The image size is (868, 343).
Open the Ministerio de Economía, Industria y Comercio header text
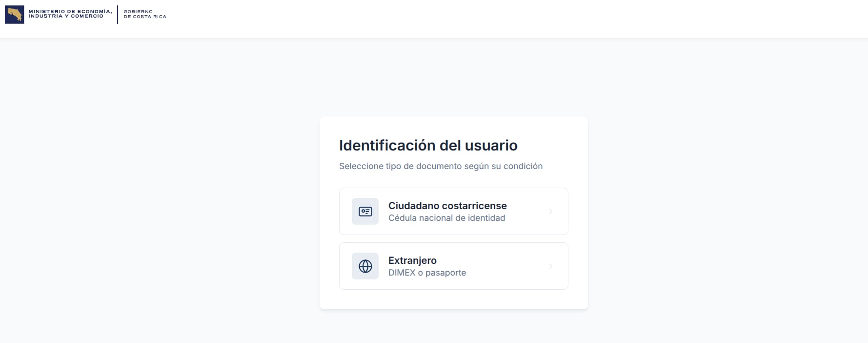coord(70,14)
